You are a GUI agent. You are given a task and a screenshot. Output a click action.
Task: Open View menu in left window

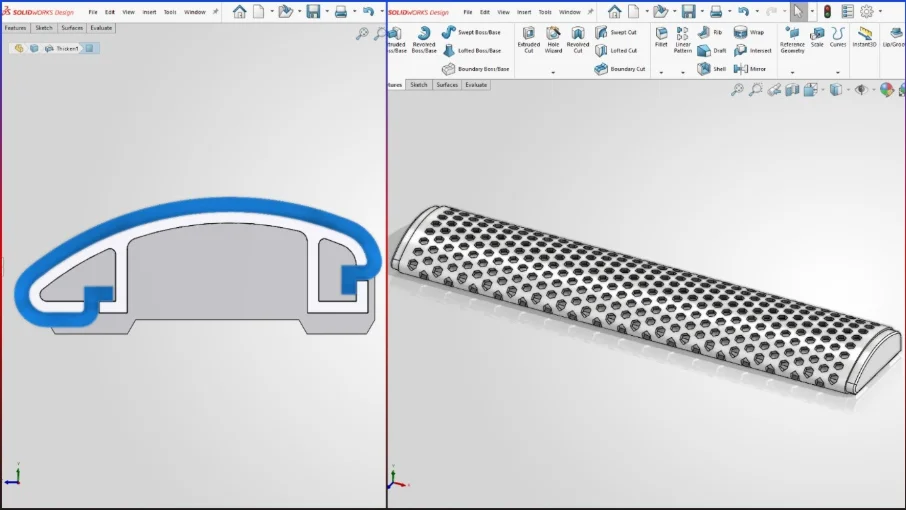(128, 12)
